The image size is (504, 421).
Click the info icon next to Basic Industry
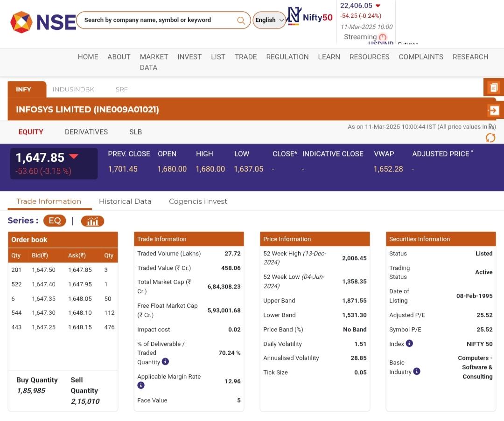(417, 371)
